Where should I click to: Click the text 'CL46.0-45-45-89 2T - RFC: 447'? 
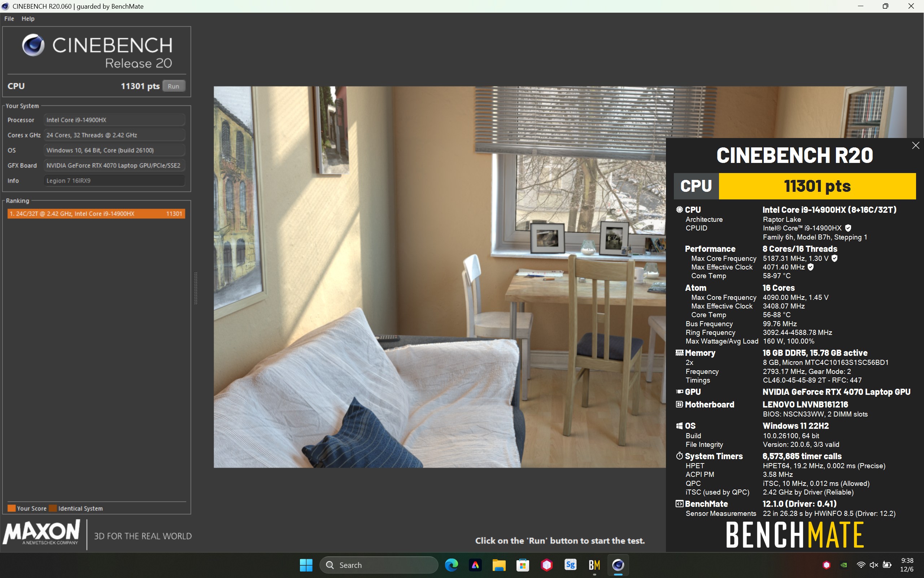[812, 380]
